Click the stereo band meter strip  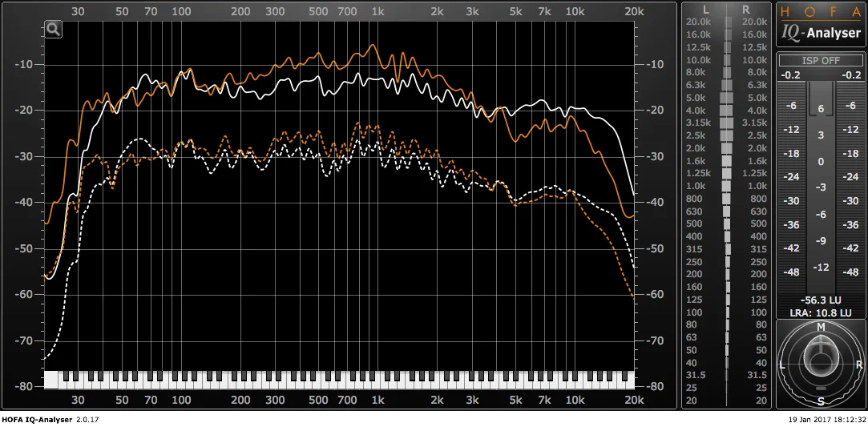727,211
